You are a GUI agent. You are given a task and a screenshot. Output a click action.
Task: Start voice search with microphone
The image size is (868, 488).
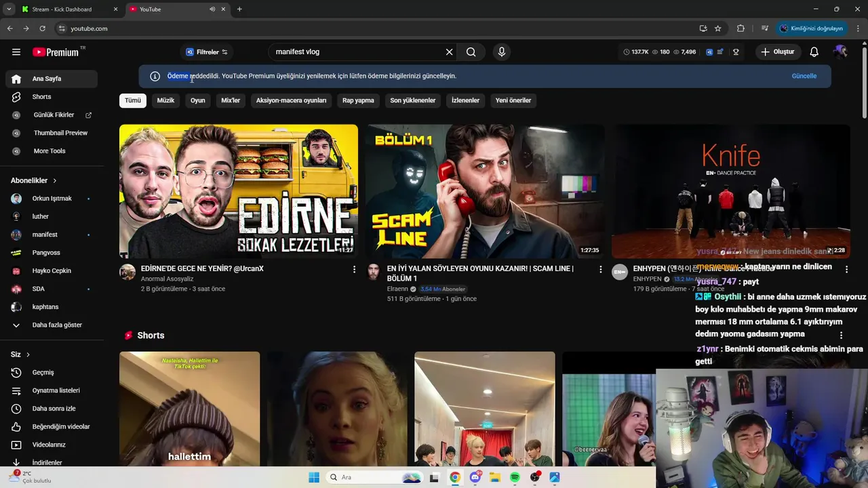(502, 52)
